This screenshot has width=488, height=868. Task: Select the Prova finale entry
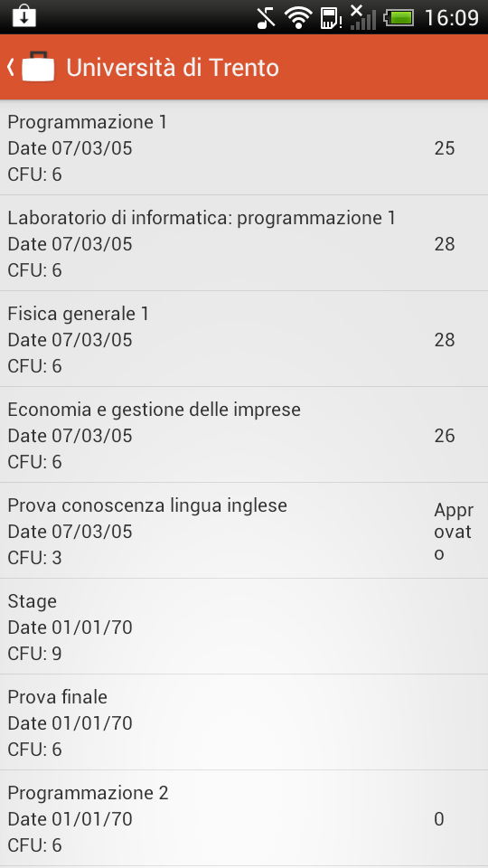(244, 722)
